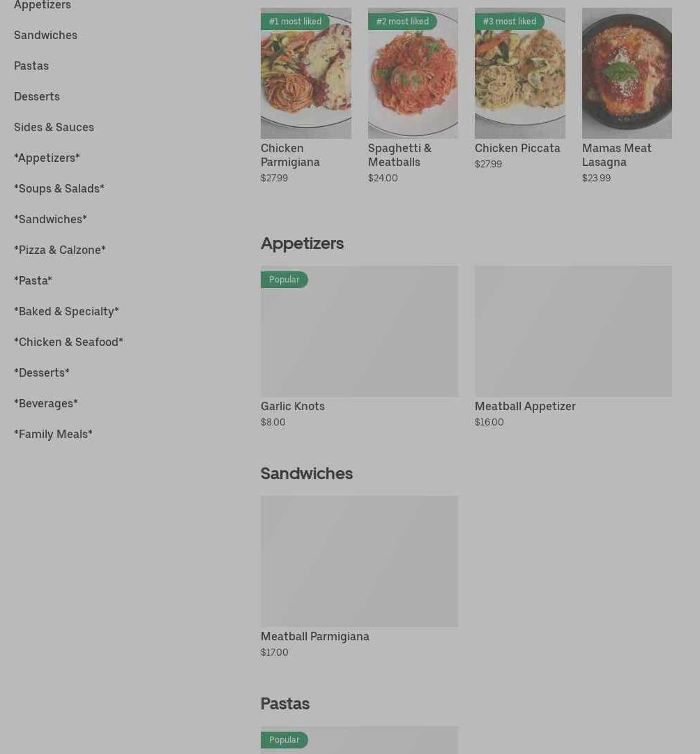
Task: Open the Chicken Parmigiana photo
Action: [x=306, y=73]
